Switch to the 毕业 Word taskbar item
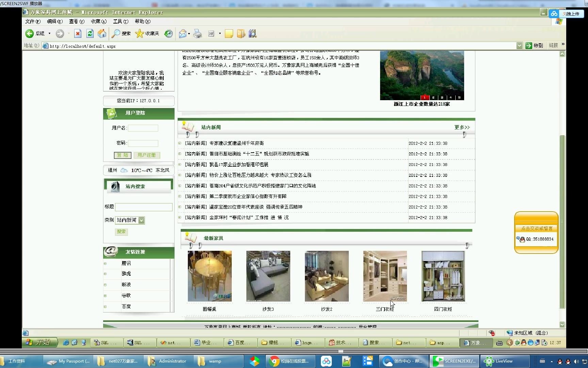588x368 pixels. (207, 343)
